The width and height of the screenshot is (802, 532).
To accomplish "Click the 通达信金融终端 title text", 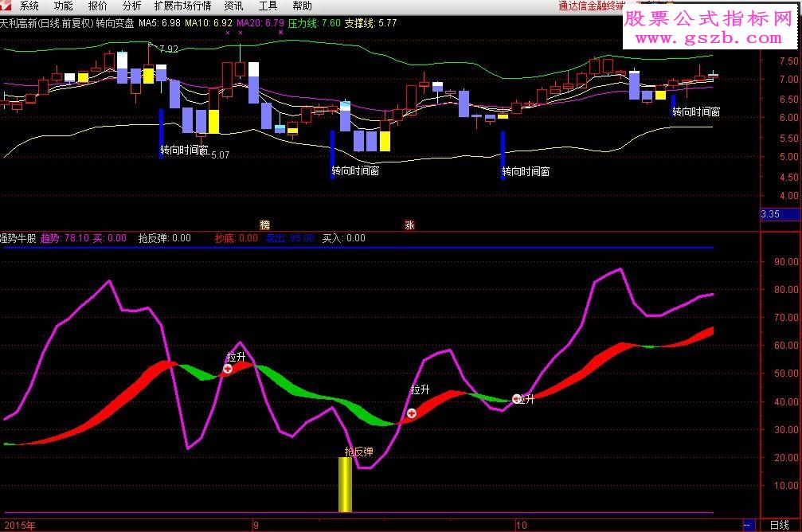I will (x=591, y=6).
